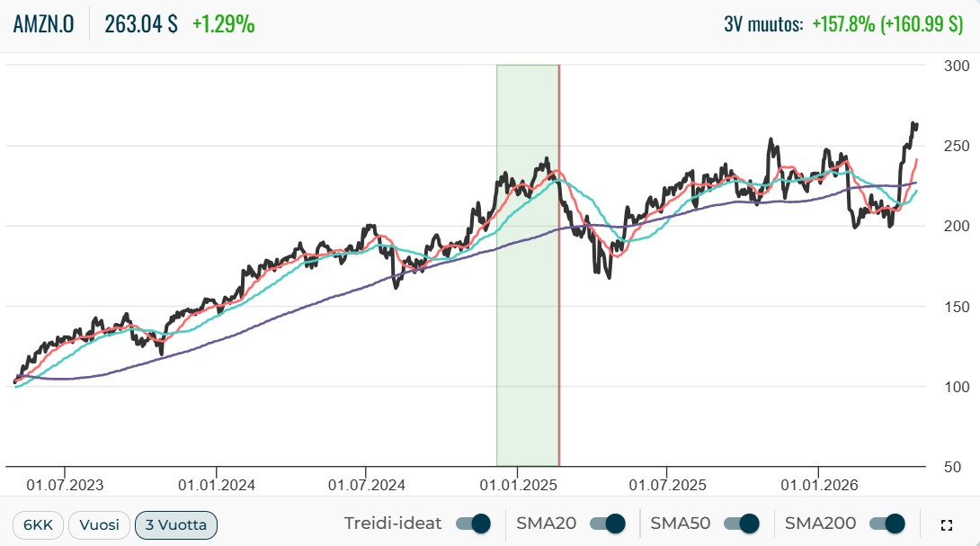Disable the SMA20 moving average toggle
Screen dimensions: 980x546
608,524
